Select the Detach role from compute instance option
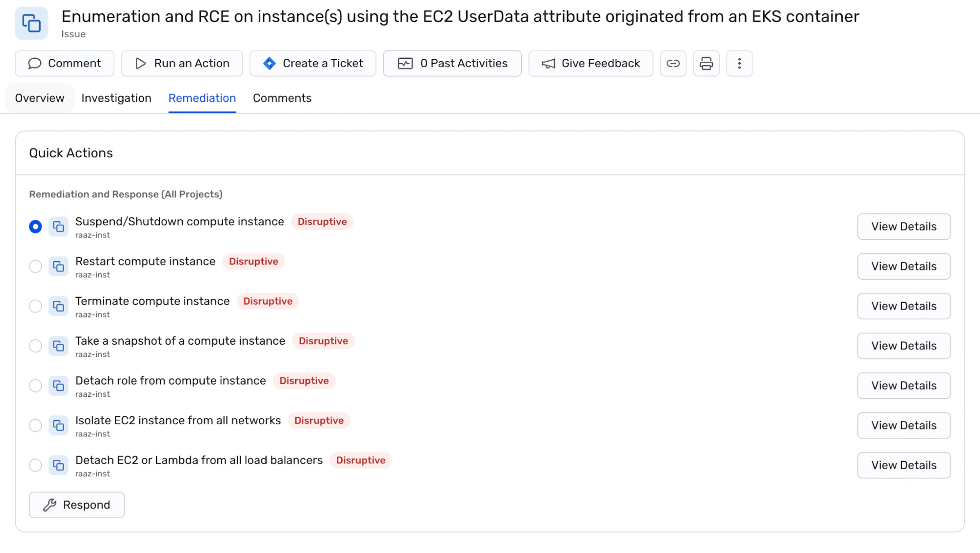Image resolution: width=980 pixels, height=553 pixels. point(35,386)
